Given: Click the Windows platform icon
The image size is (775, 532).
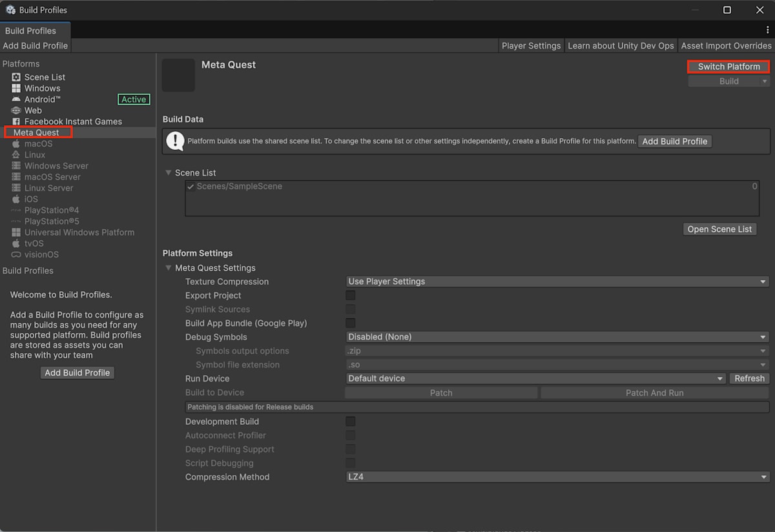Looking at the screenshot, I should pyautogui.click(x=16, y=88).
